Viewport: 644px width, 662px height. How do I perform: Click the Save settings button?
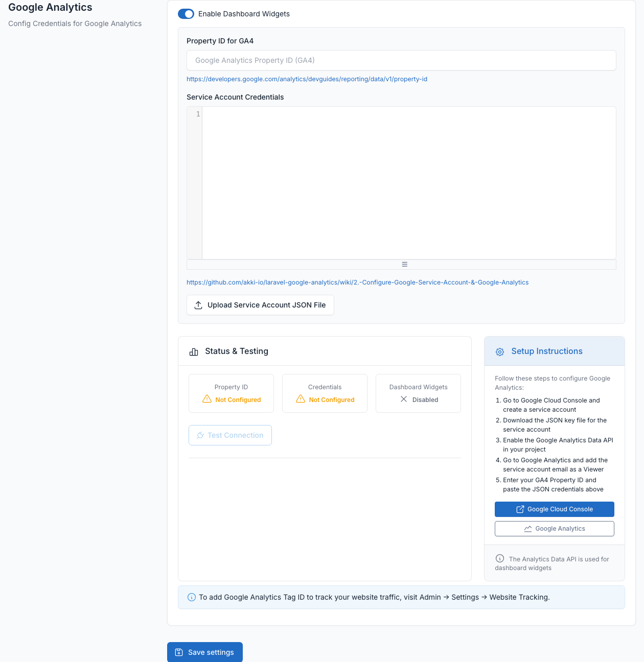(x=205, y=652)
